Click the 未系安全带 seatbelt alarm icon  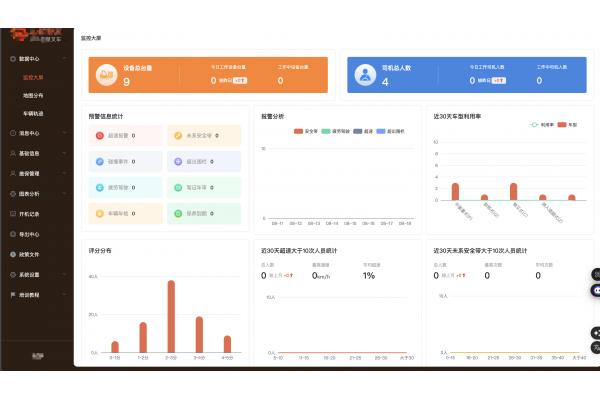pos(178,135)
